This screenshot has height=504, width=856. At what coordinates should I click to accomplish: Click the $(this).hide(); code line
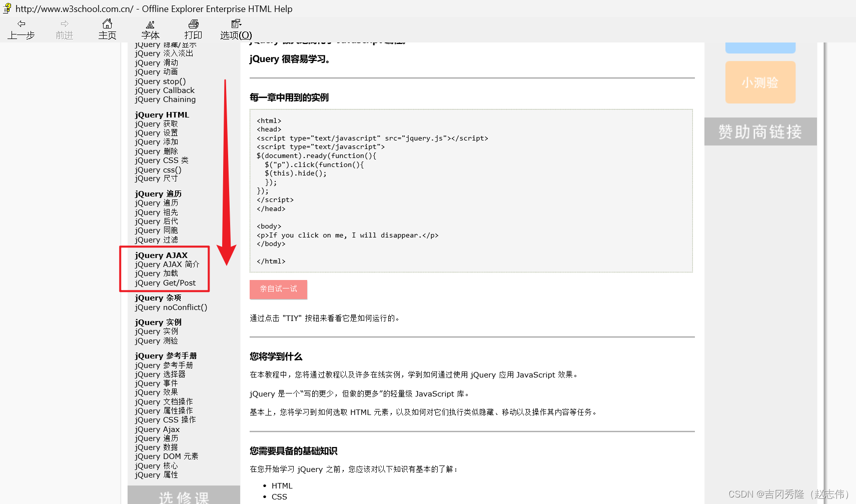click(296, 173)
